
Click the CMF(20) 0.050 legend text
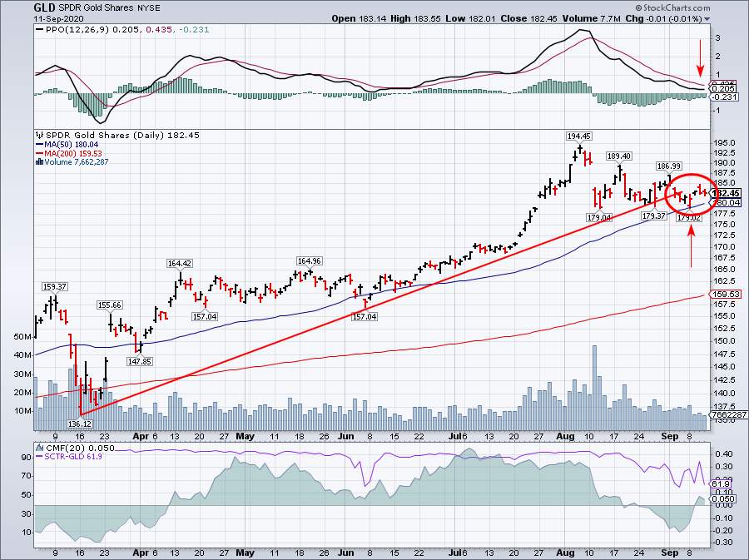coord(80,448)
